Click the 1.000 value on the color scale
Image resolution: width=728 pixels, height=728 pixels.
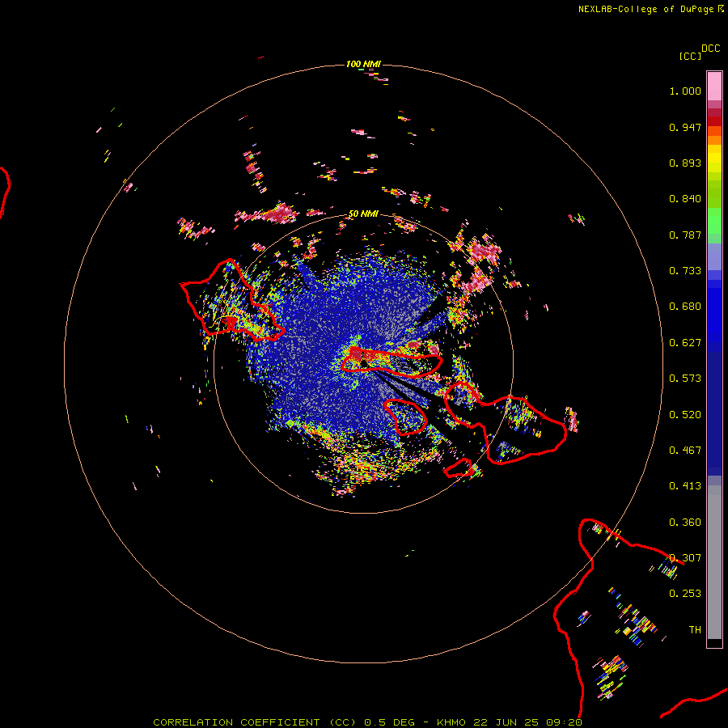point(685,91)
